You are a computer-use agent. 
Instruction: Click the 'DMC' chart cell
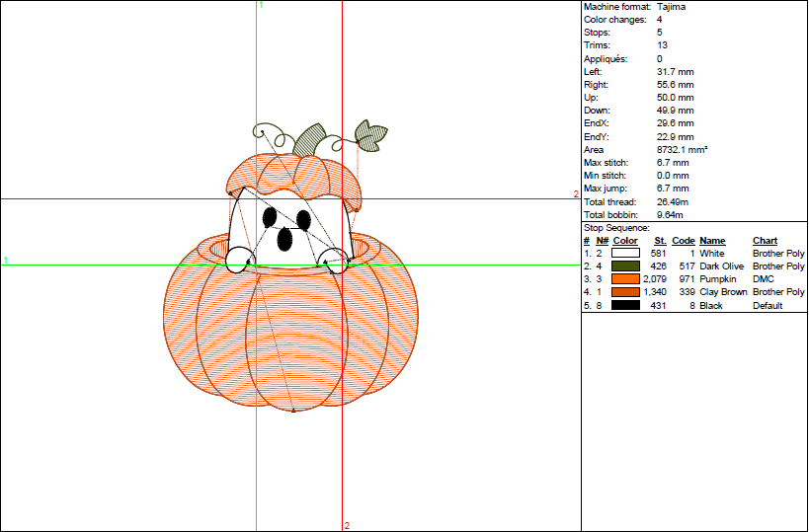click(764, 279)
